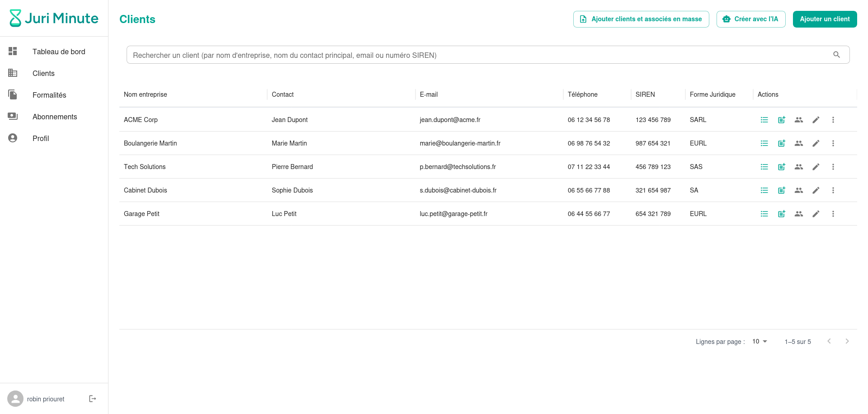Go to next page with the right chevron
Image resolution: width=868 pixels, height=414 pixels.
[x=847, y=341]
